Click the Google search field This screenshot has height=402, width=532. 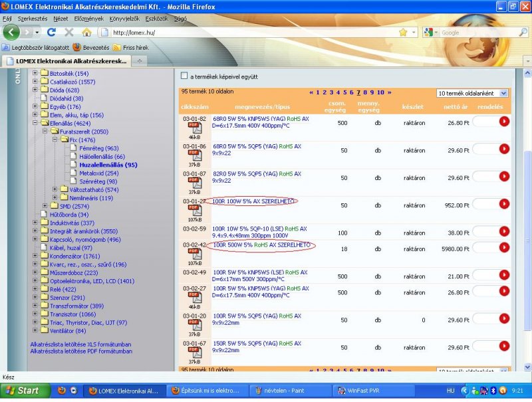click(479, 33)
